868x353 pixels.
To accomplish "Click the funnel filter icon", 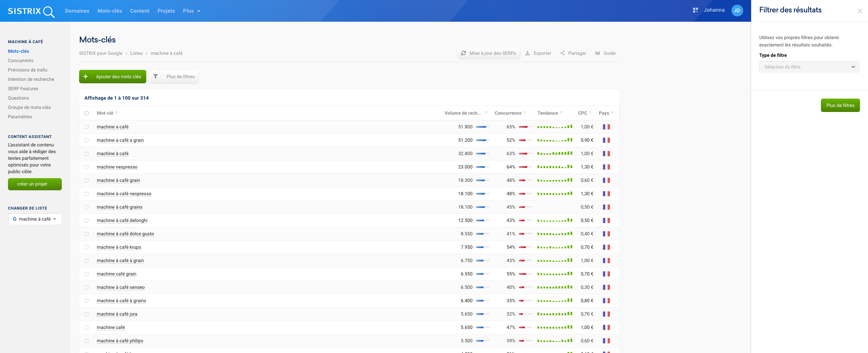I will 155,77.
